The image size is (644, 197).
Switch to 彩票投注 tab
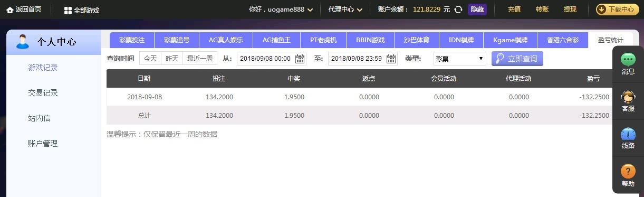coord(131,40)
